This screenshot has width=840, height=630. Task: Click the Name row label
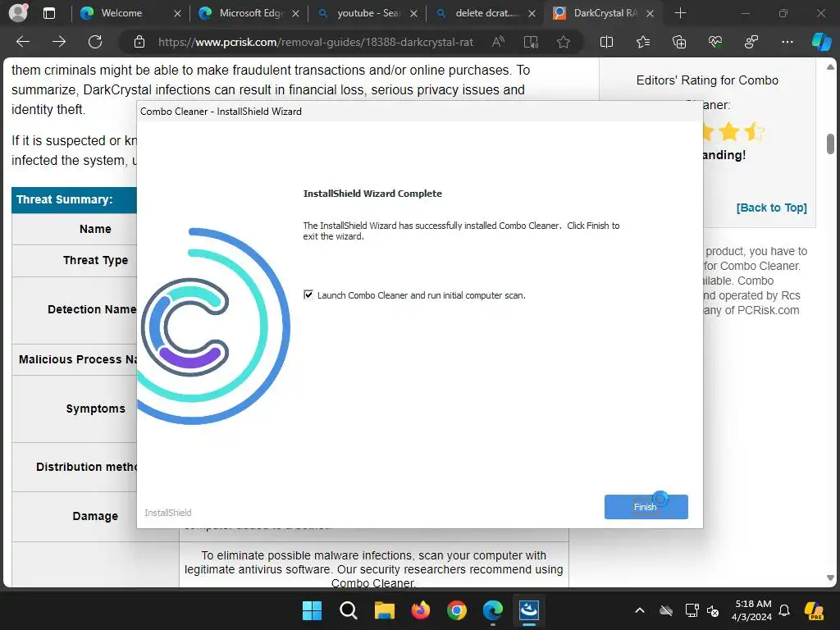pyautogui.click(x=95, y=229)
